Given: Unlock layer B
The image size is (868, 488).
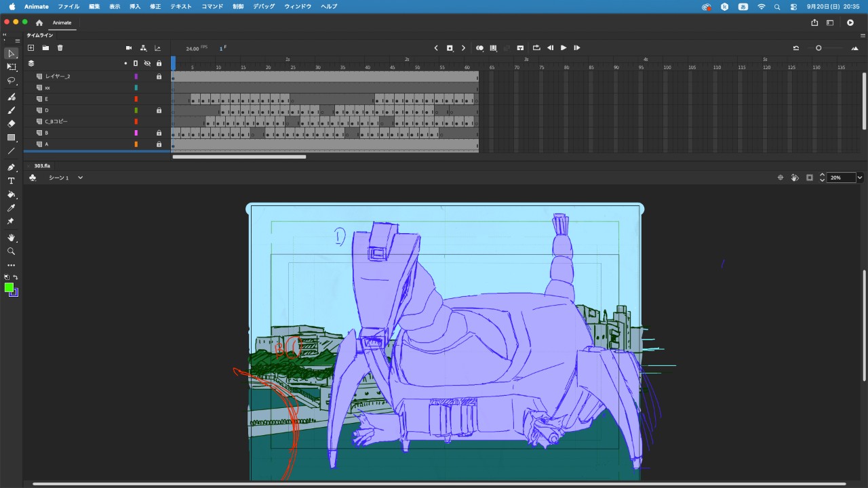Looking at the screenshot, I should (x=159, y=133).
